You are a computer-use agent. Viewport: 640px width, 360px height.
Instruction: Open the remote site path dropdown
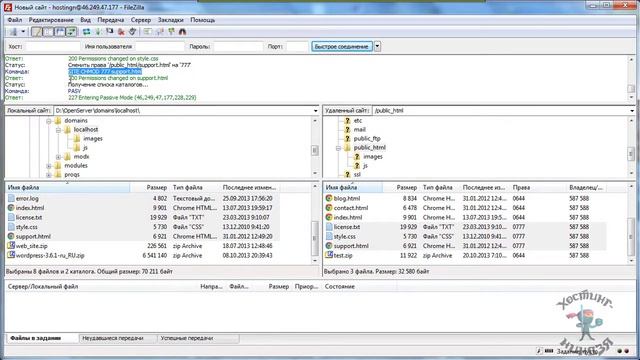(632, 111)
